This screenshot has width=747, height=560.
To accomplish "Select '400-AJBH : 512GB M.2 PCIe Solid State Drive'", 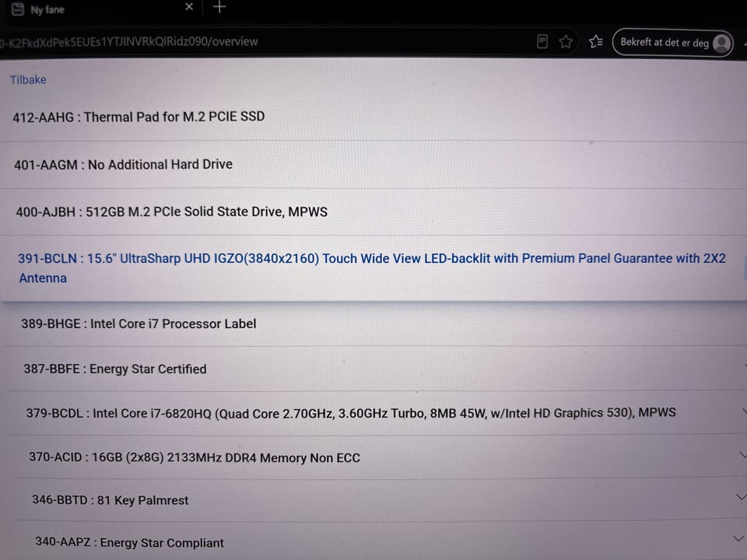I will tap(171, 212).
